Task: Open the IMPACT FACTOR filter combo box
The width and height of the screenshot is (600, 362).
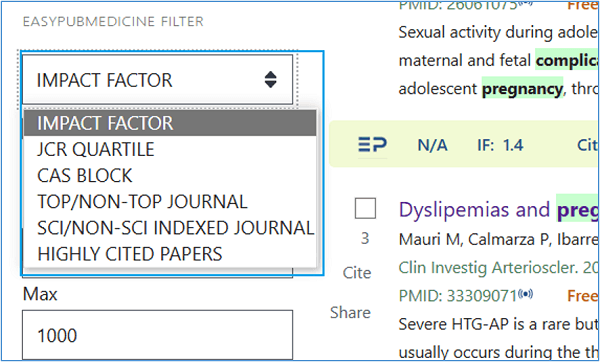Action: 157,80
